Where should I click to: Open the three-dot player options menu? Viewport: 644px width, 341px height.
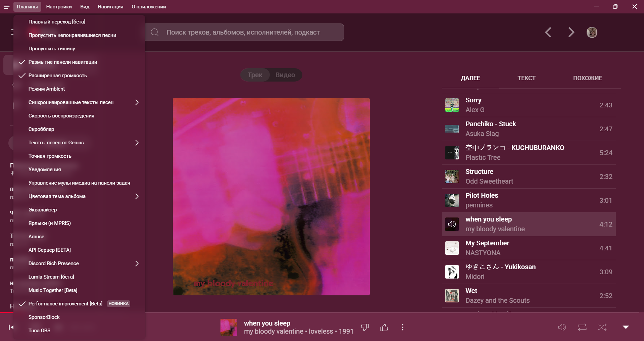(403, 327)
